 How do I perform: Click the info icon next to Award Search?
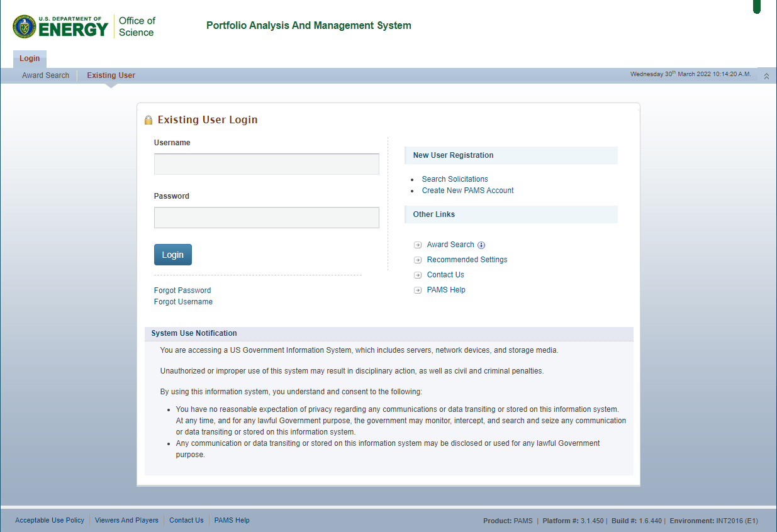click(x=481, y=245)
